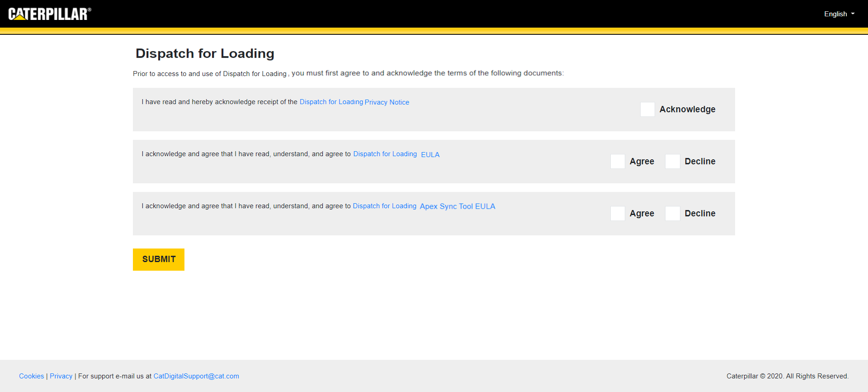Open the Apex Sync Tool EULA link
This screenshot has height=392, width=868.
pos(457,206)
